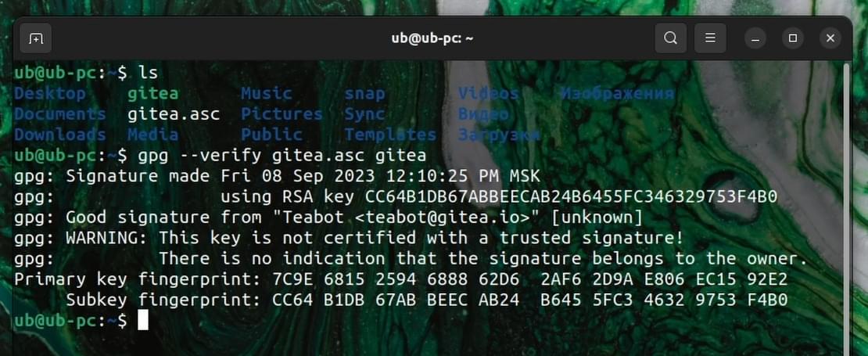868x356 pixels.
Task: Click the Primary key fingerprint line
Action: tap(401, 279)
